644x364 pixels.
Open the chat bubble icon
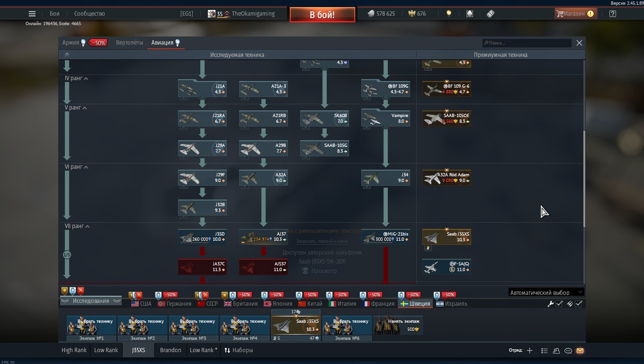pyautogui.click(x=568, y=351)
